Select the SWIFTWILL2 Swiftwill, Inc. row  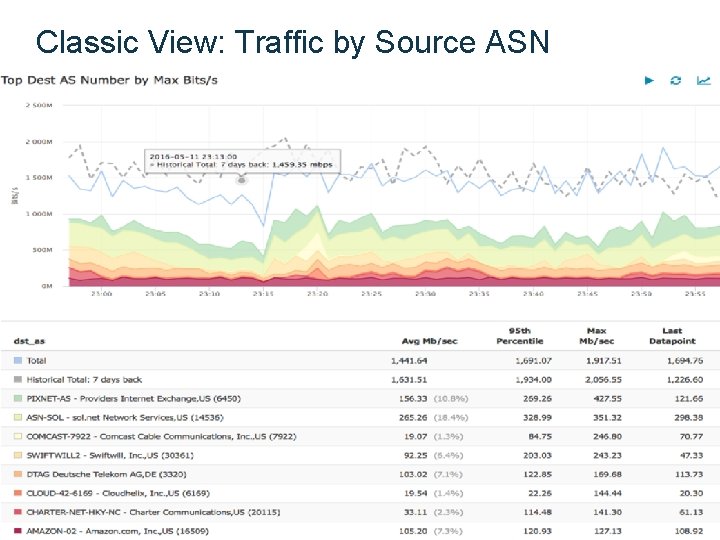[360, 455]
